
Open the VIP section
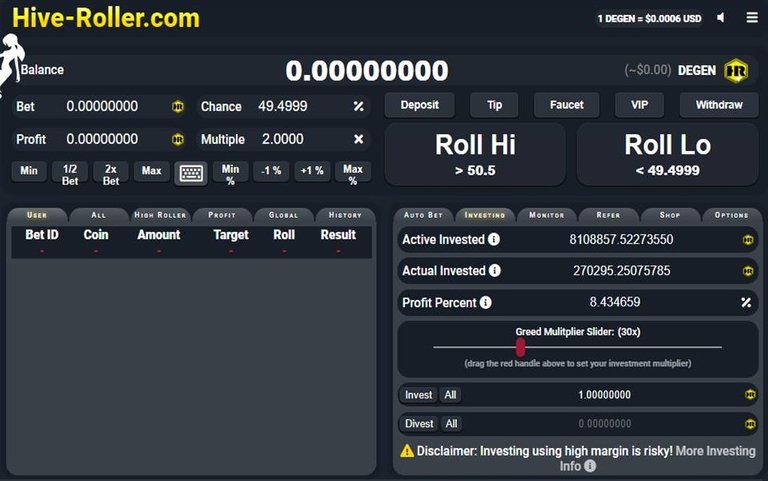pyautogui.click(x=639, y=105)
